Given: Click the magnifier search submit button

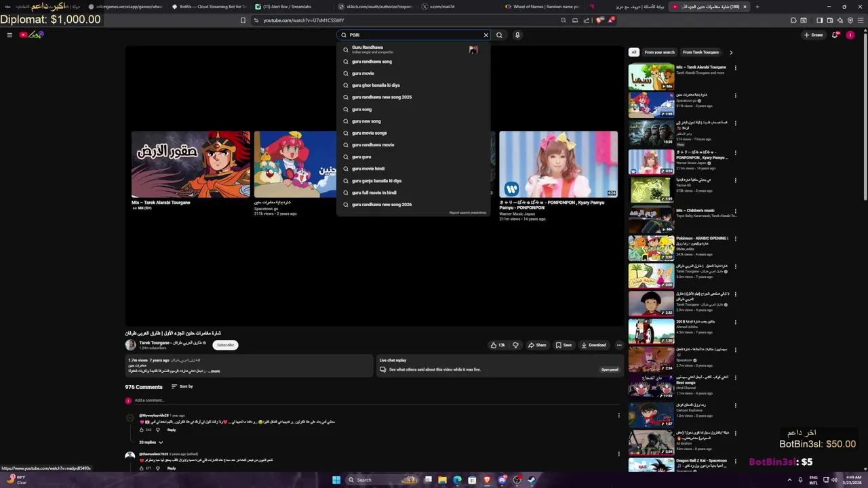Looking at the screenshot, I should click(x=499, y=35).
